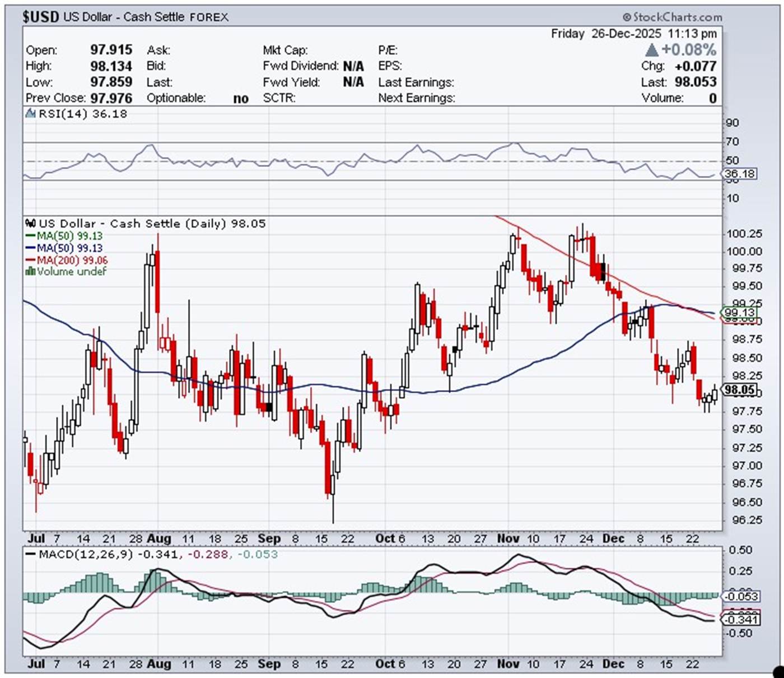This screenshot has height=678, width=784.
Task: Click the black dot in bottom-right corner
Action: click(778, 671)
